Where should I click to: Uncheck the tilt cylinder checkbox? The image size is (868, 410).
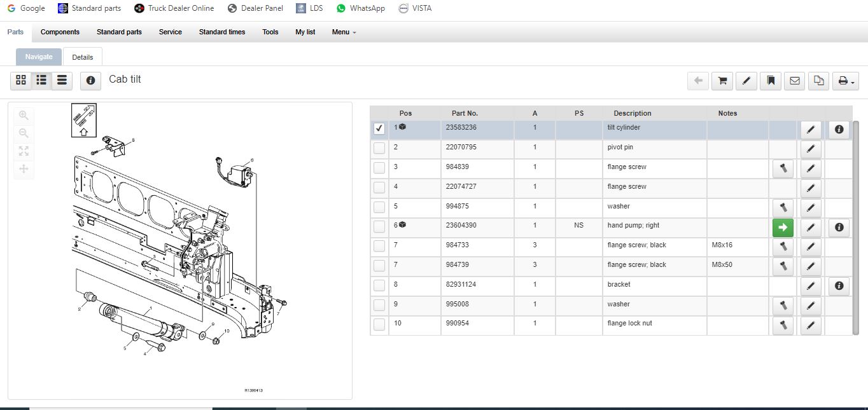[379, 128]
